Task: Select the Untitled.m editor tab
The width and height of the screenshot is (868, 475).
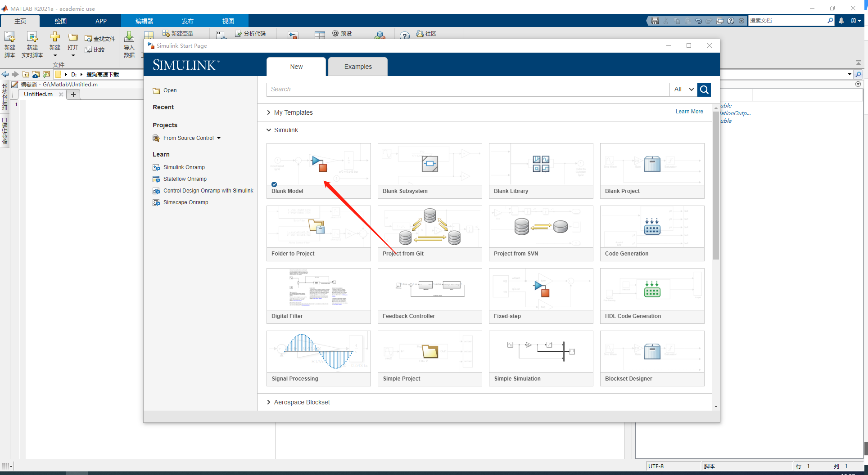Action: (x=38, y=94)
